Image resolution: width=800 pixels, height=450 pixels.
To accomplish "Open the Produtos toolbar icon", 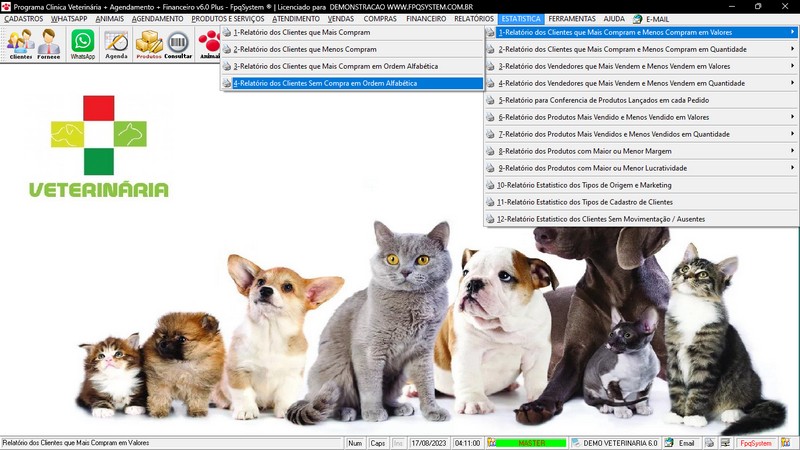I will [x=148, y=44].
